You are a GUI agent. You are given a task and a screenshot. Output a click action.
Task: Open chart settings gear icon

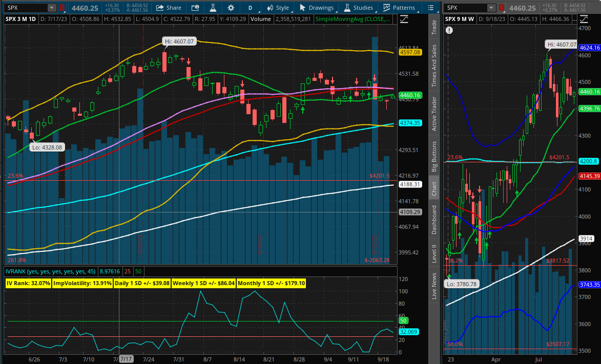[x=231, y=8]
